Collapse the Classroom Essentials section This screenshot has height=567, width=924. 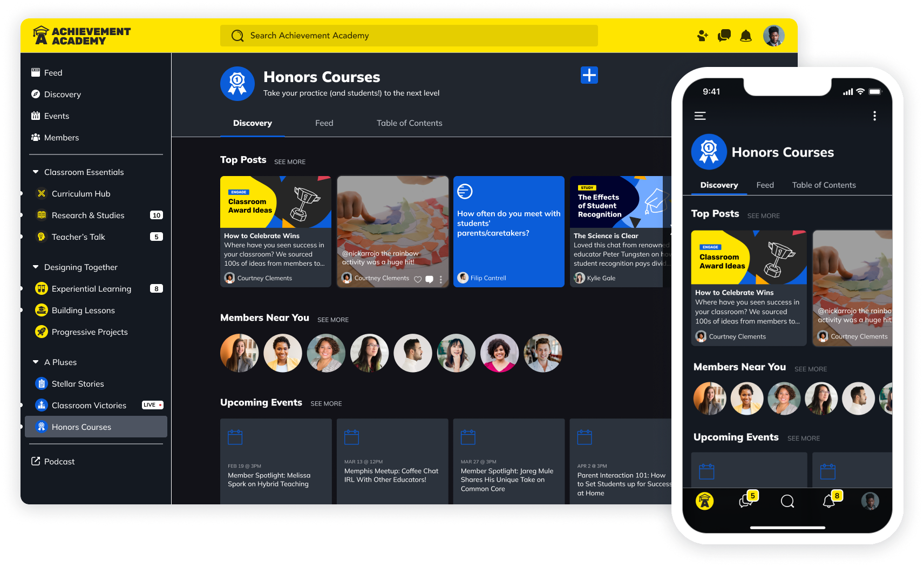[36, 172]
